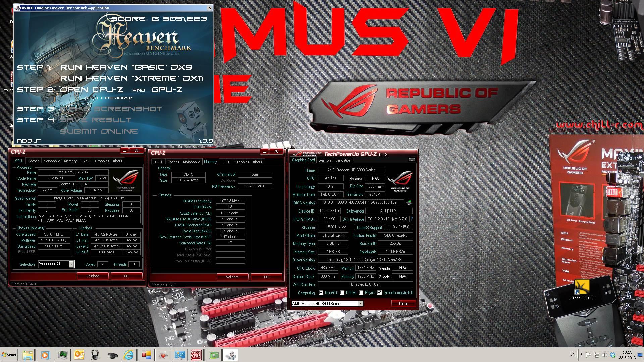Open Action Center flag in tray
The width and height of the screenshot is (644, 362).
point(589,355)
